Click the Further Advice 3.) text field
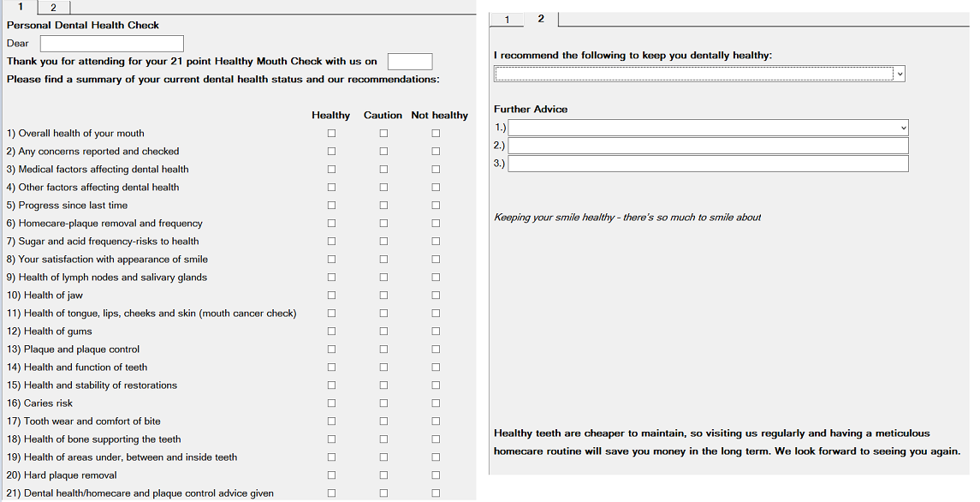 [x=707, y=163]
